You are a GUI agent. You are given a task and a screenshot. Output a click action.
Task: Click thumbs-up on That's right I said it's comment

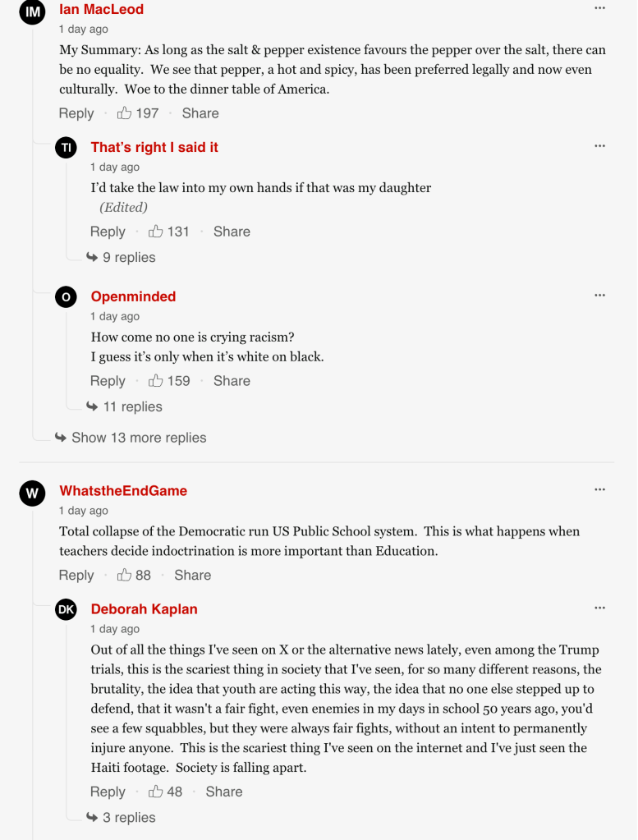coord(156,232)
